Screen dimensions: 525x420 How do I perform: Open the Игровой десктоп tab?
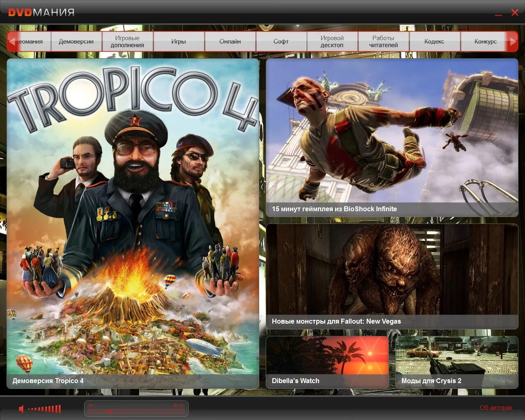(332, 41)
